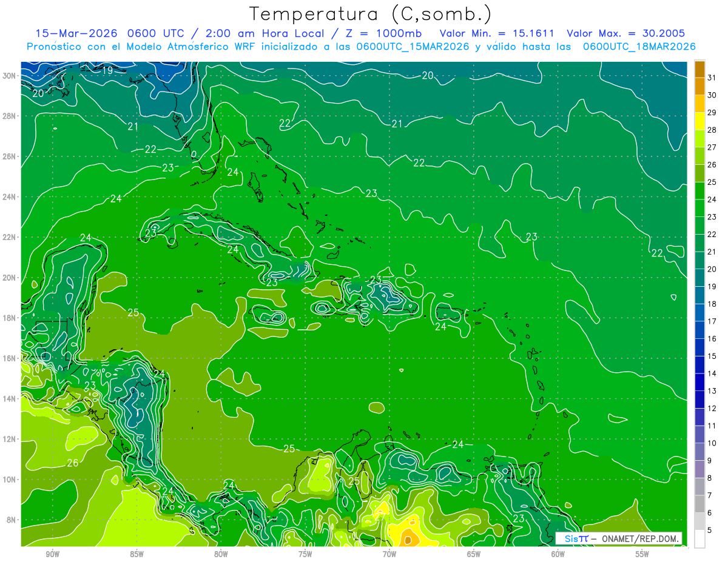Click the "31" label on the color scale
Image resolution: width=728 pixels, height=562 pixels.
coord(712,77)
